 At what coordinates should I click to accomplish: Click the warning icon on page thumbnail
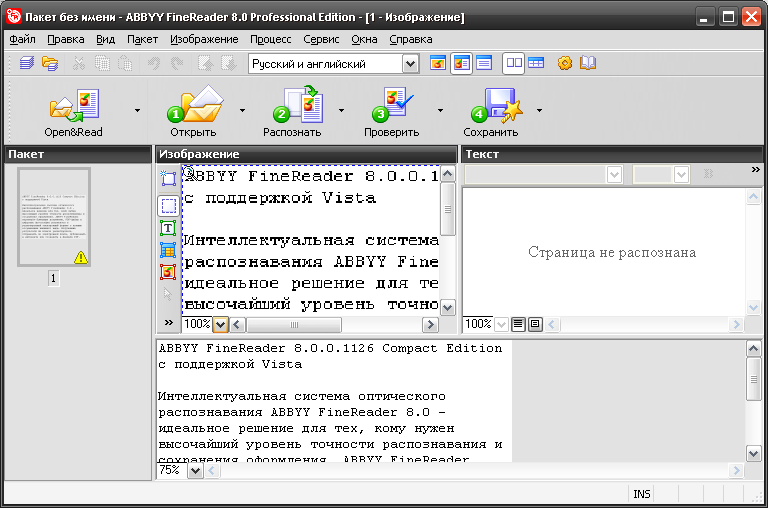pyautogui.click(x=81, y=257)
